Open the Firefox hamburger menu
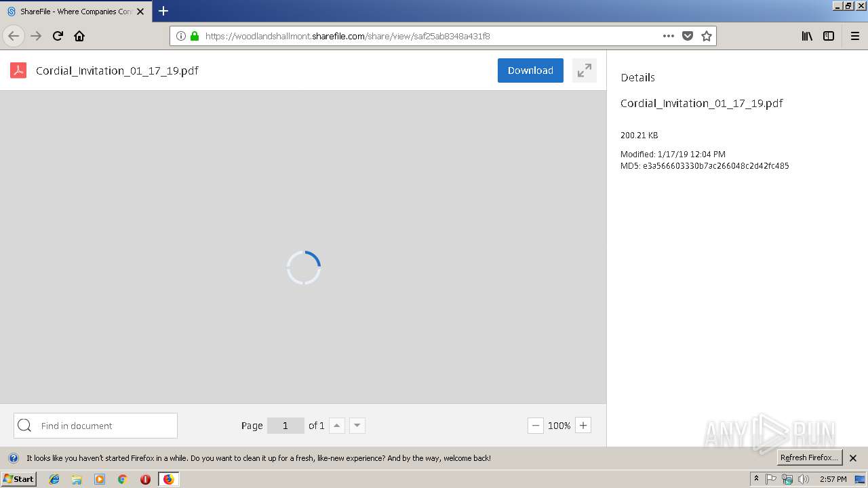The image size is (868, 488). click(854, 36)
